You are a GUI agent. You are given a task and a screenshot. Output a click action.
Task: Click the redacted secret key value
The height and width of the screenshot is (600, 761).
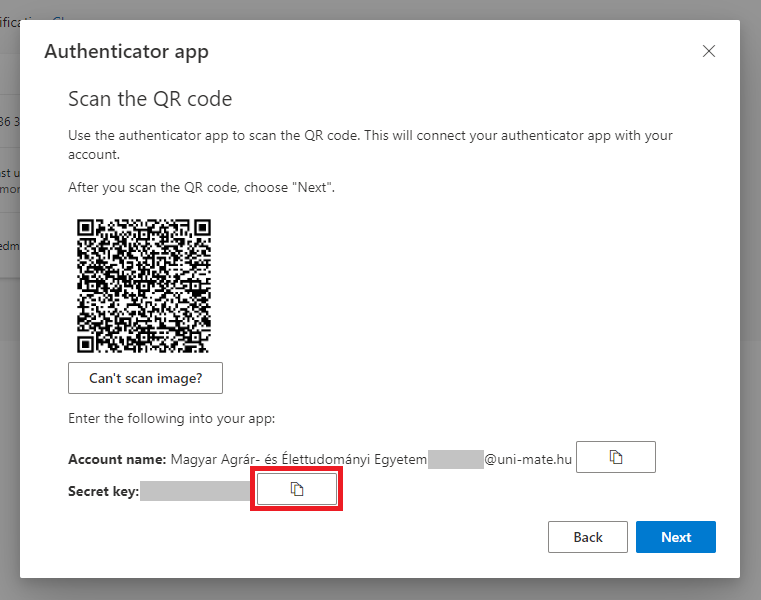[x=194, y=490]
